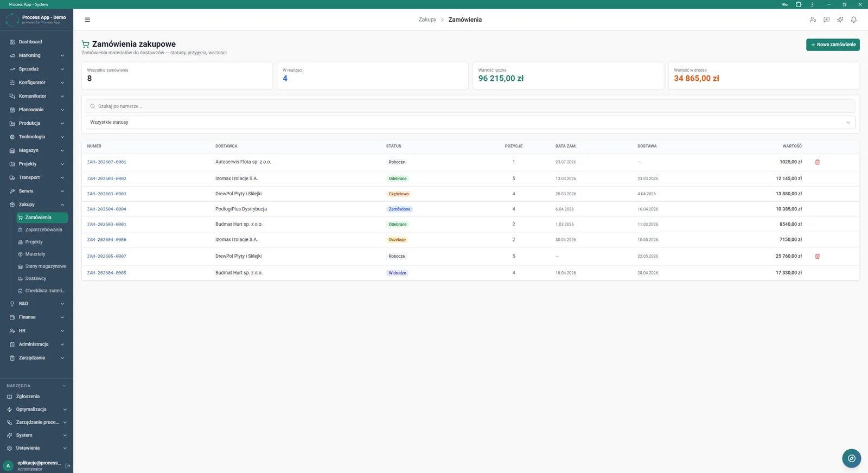Viewport: 868px width, 473px height.
Task: Open the notifications bell
Action: pyautogui.click(x=854, y=20)
